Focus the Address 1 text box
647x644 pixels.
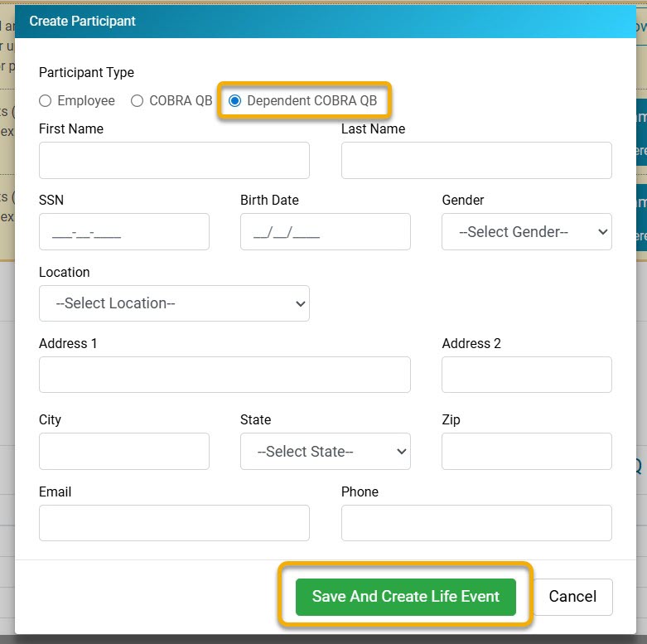[225, 375]
